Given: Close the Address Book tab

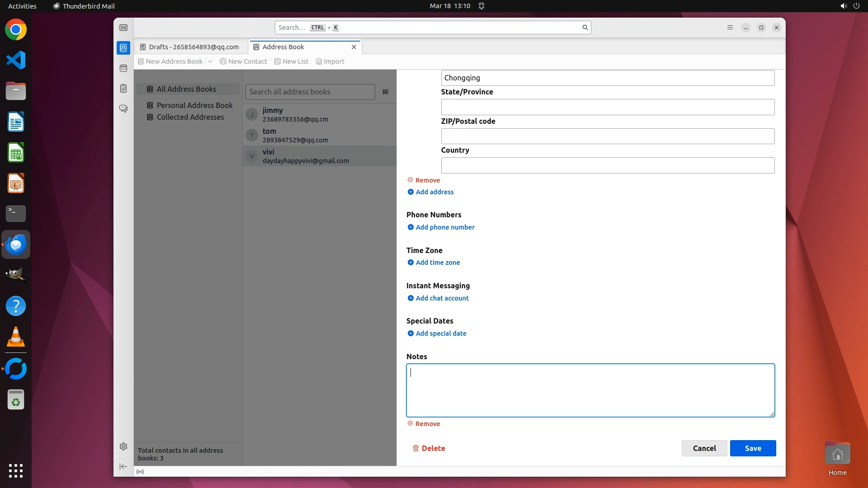Looking at the screenshot, I should (354, 47).
